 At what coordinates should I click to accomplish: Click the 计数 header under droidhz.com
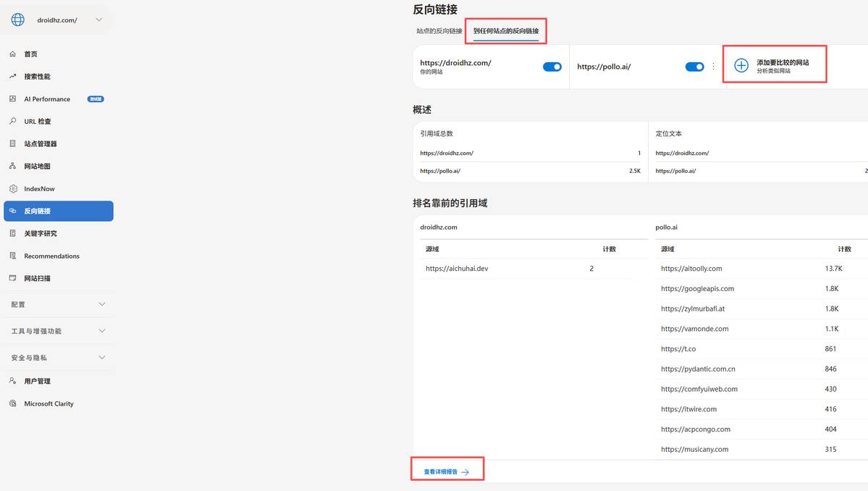609,249
